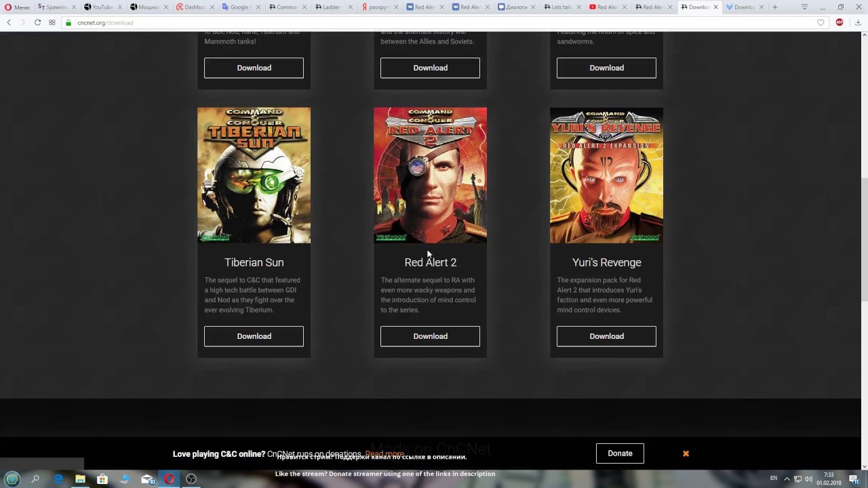Click the Red Alert 2 cover art
This screenshot has height=488, width=868.
point(430,175)
